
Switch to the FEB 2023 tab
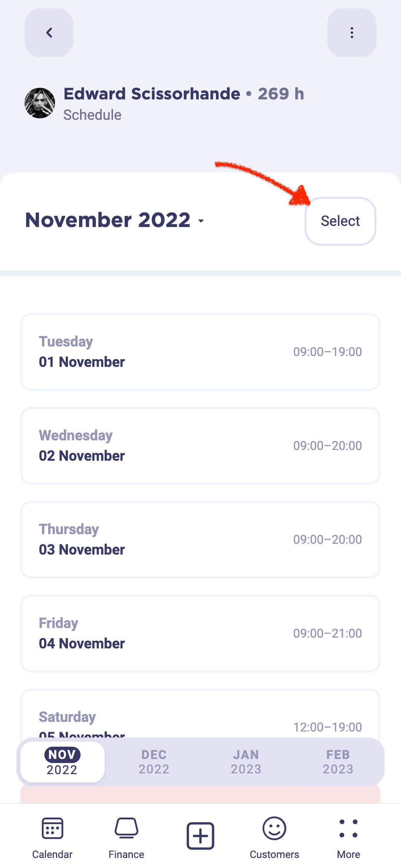338,762
